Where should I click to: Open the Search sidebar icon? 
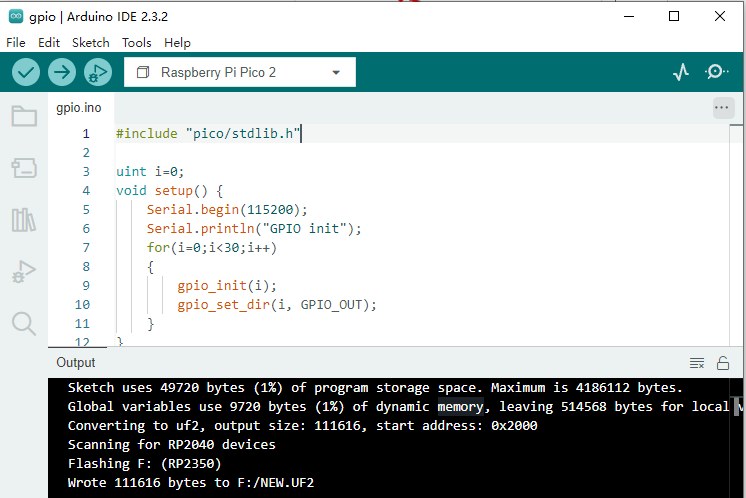24,323
